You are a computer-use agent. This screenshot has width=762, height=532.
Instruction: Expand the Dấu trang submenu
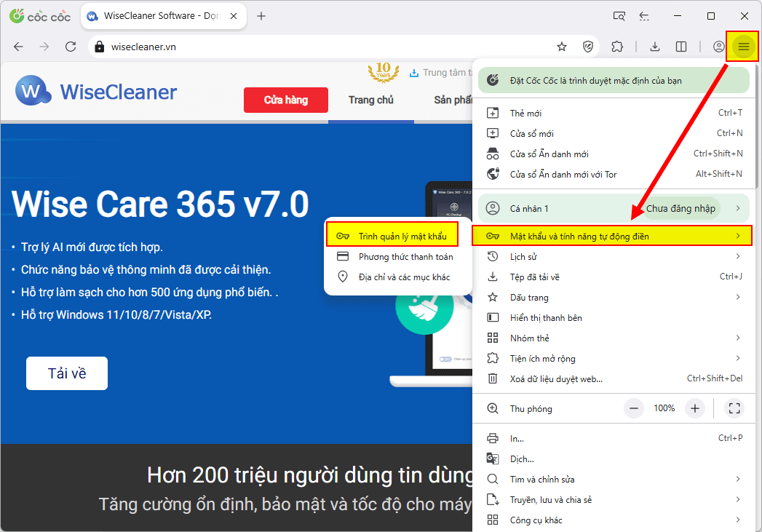coord(614,298)
